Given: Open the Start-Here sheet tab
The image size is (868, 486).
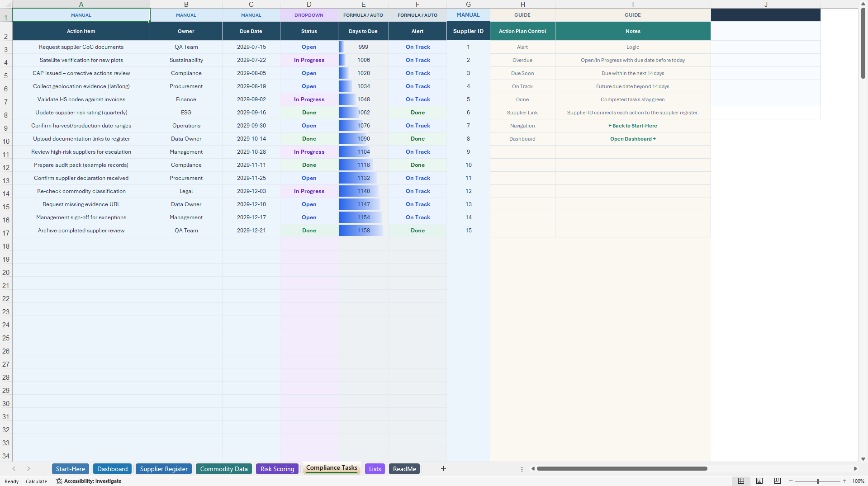Looking at the screenshot, I should pyautogui.click(x=71, y=469).
